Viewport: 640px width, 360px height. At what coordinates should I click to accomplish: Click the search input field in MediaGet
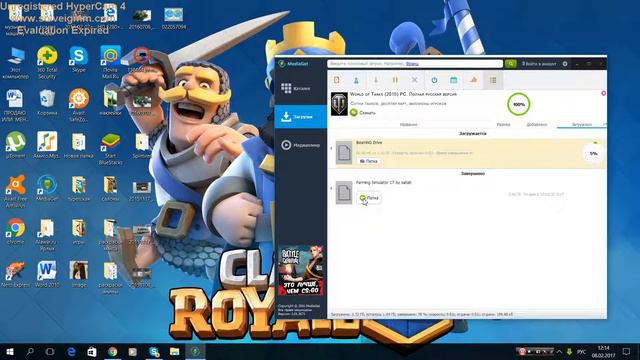(415, 64)
